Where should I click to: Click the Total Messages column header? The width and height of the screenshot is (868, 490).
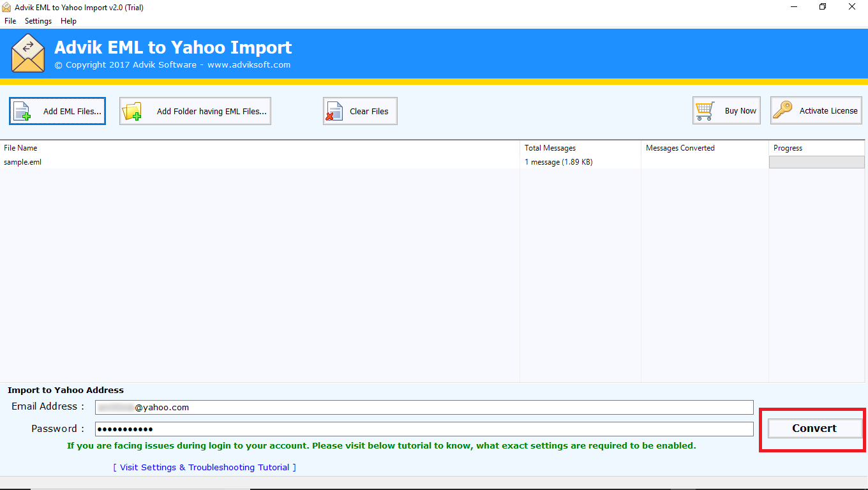pos(581,148)
